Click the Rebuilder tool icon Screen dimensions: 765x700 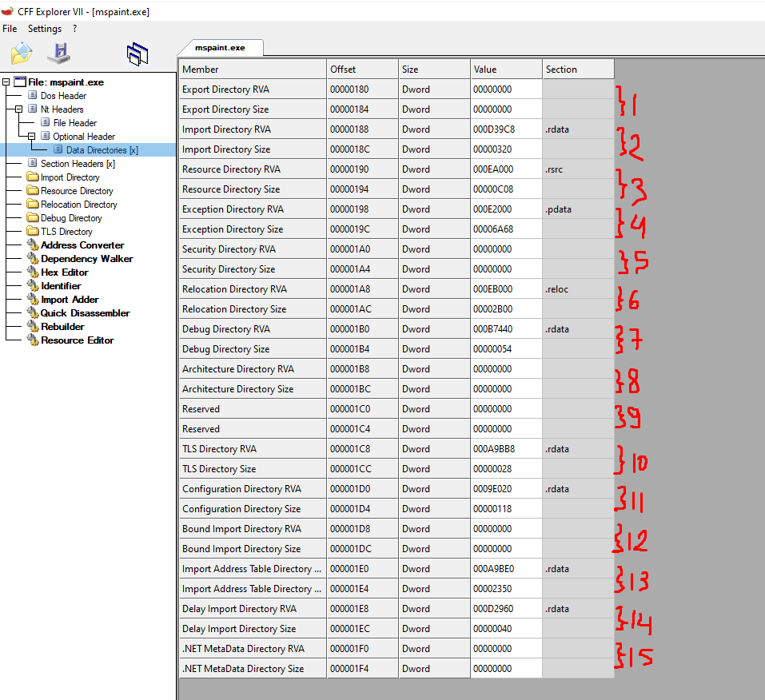click(x=33, y=326)
